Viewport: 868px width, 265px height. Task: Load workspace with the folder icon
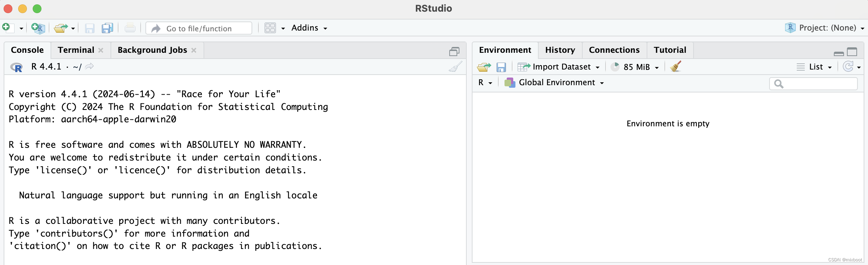coord(484,67)
